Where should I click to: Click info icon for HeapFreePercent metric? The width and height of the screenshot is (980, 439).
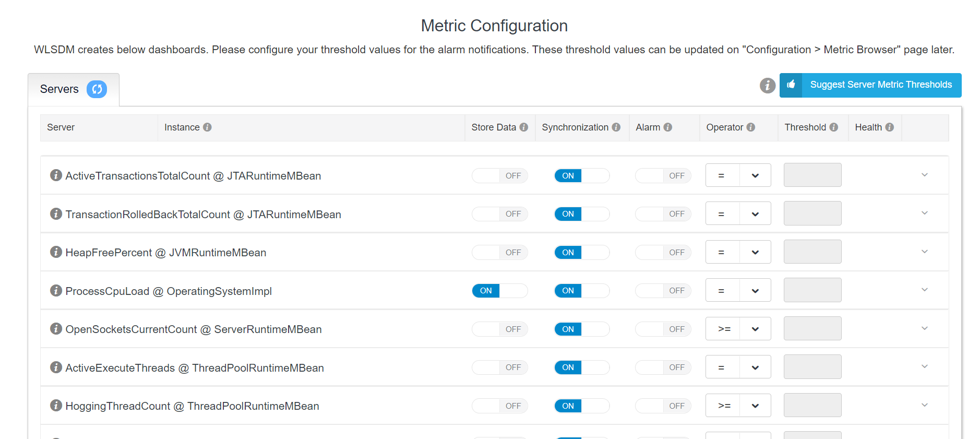[56, 252]
